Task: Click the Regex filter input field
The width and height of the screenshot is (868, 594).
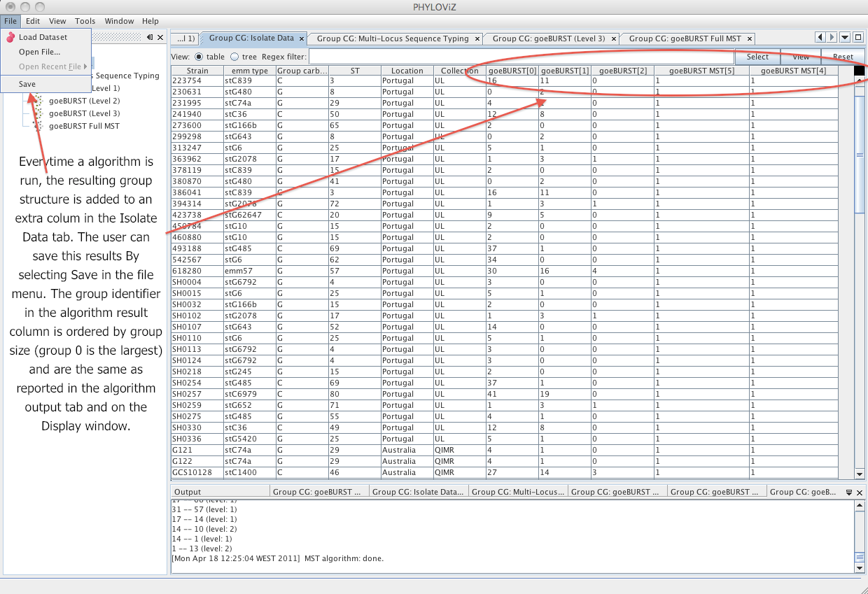Action: [521, 57]
